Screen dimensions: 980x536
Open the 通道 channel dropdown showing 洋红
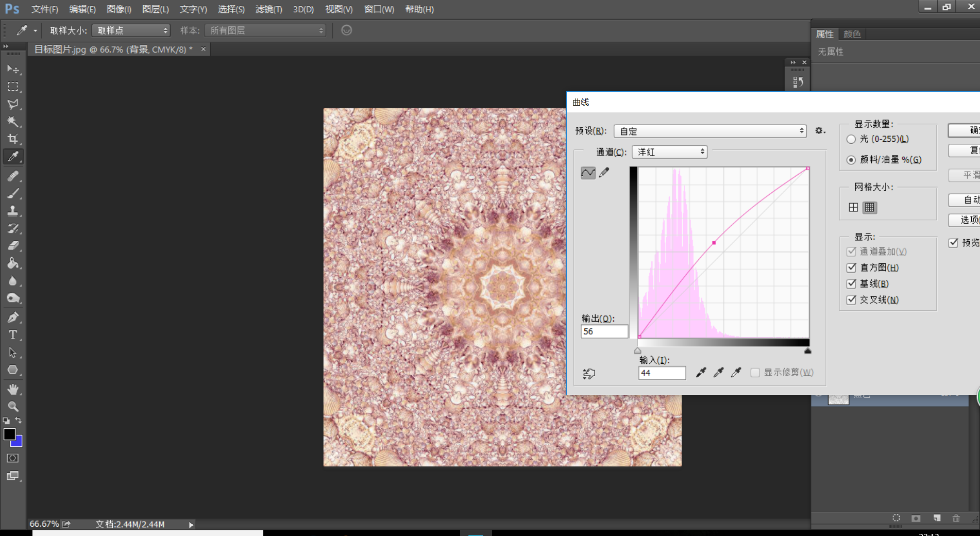670,152
